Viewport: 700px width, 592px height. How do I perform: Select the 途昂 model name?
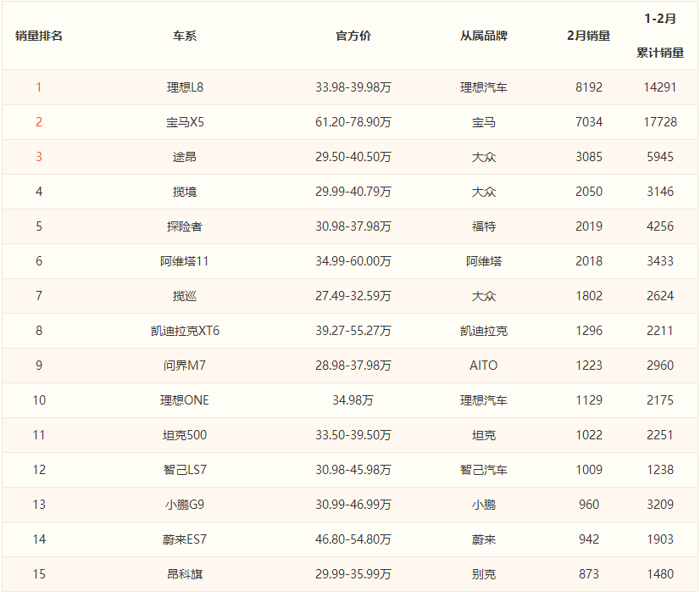[185, 157]
